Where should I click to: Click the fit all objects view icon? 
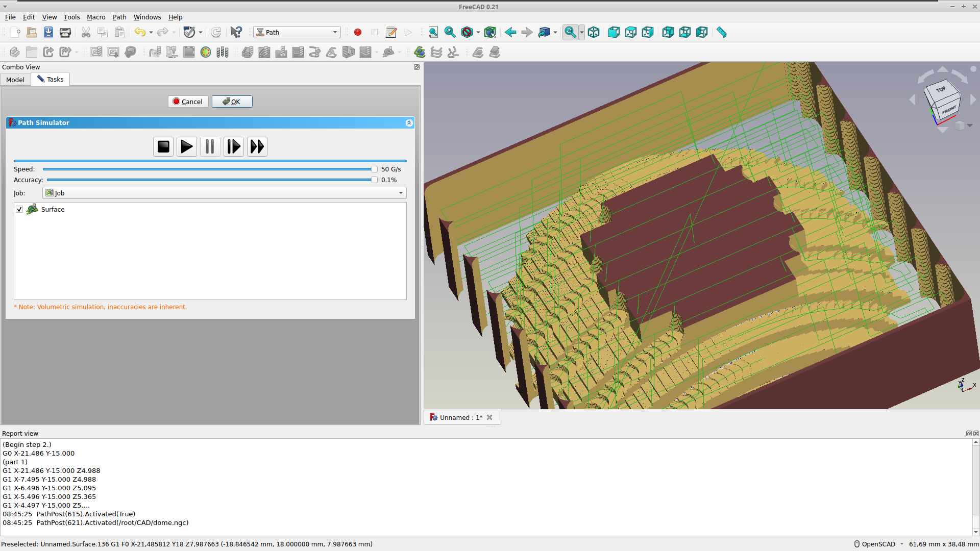432,32
